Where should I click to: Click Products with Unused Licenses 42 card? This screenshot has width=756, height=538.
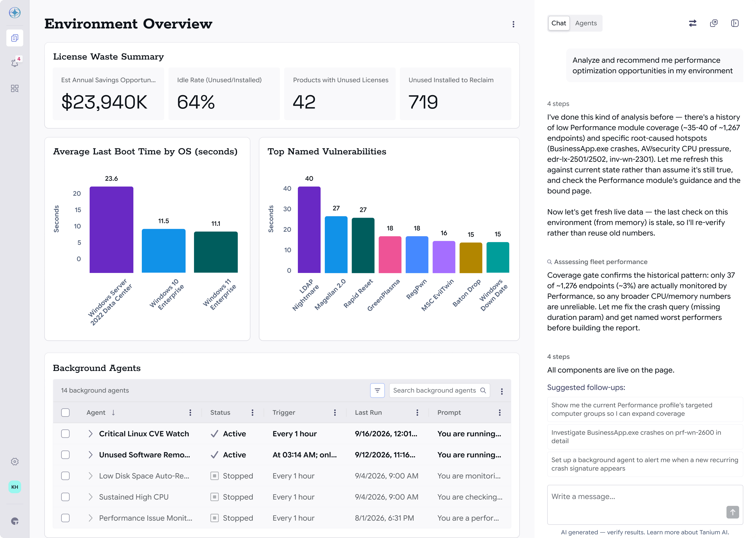pos(340,94)
